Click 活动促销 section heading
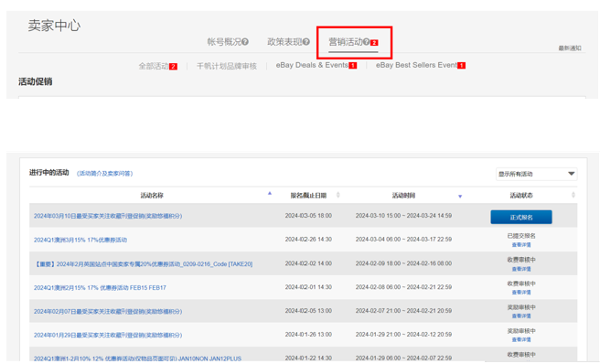Viewport: 600px width, 364px height. click(x=35, y=81)
